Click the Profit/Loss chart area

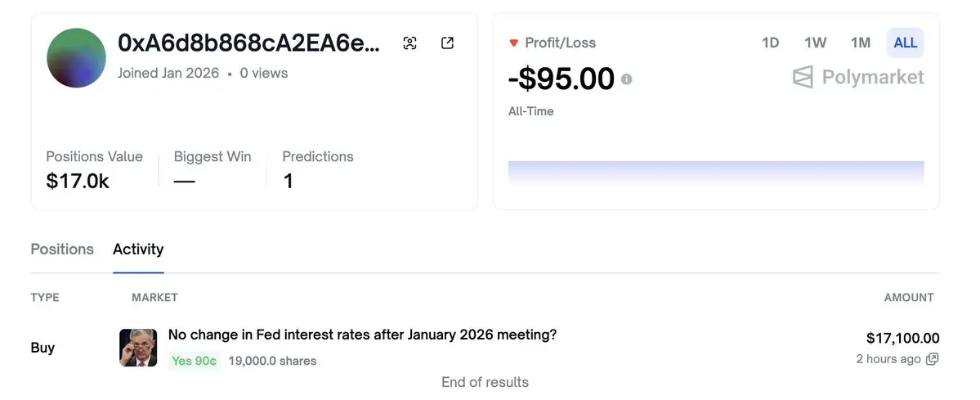[x=716, y=173]
